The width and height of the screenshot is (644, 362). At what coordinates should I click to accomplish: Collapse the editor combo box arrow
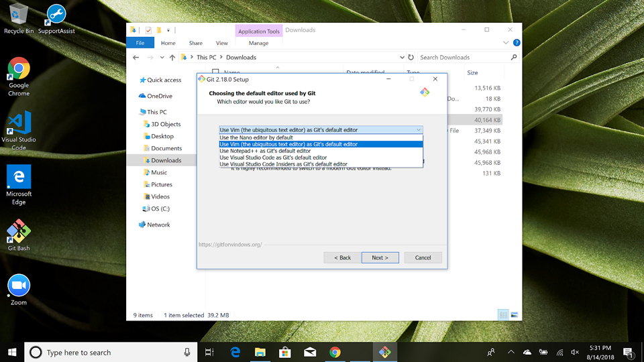(x=419, y=129)
